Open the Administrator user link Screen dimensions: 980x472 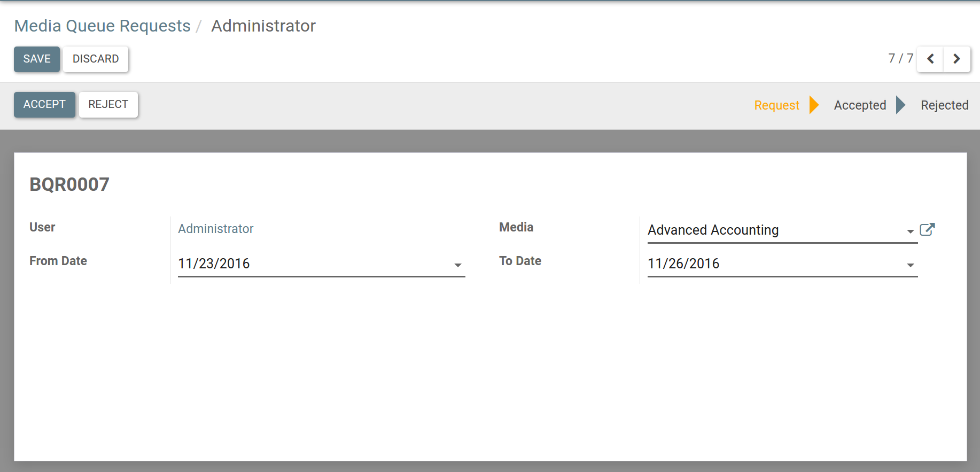click(x=215, y=229)
